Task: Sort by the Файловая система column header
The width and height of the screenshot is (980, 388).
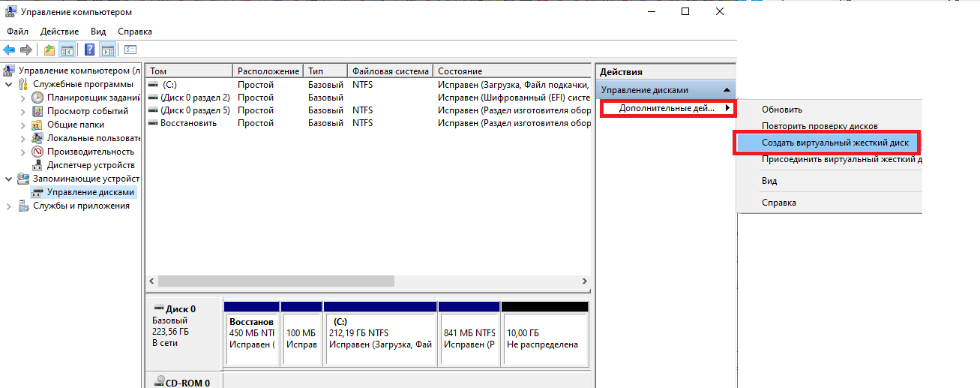Action: pyautogui.click(x=390, y=71)
